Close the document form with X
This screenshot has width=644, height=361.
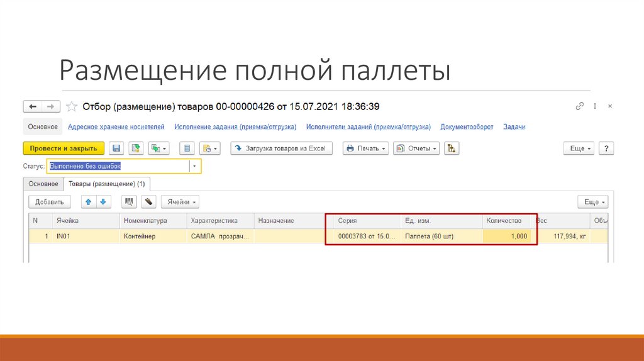coord(610,106)
